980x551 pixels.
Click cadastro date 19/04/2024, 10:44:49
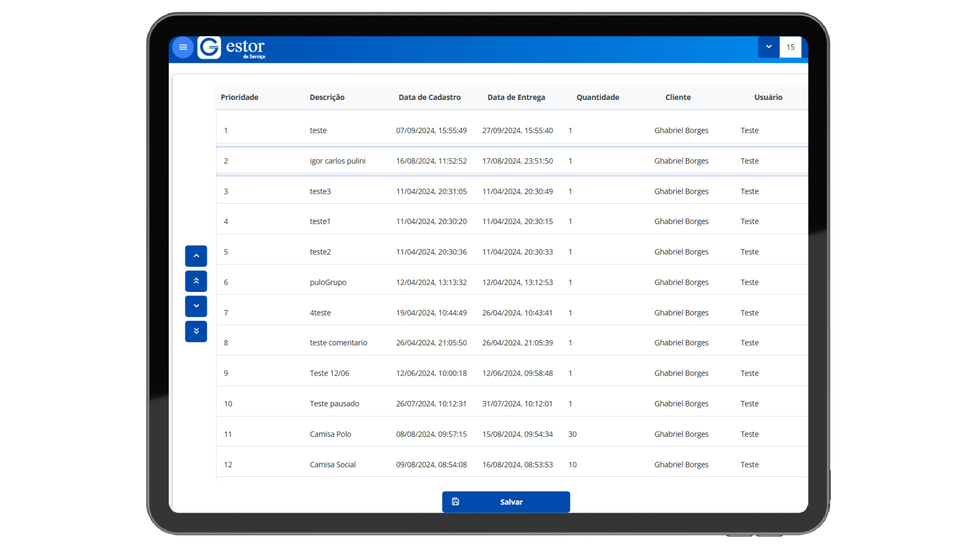click(x=431, y=313)
